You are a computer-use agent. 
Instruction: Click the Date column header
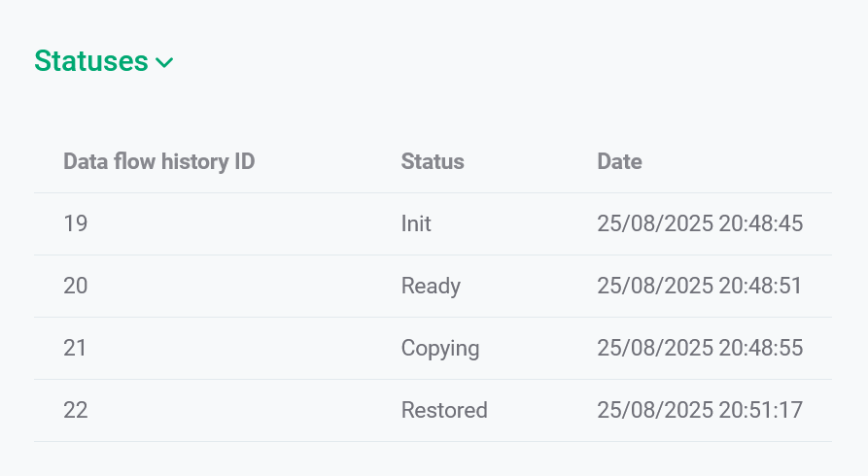coord(619,161)
